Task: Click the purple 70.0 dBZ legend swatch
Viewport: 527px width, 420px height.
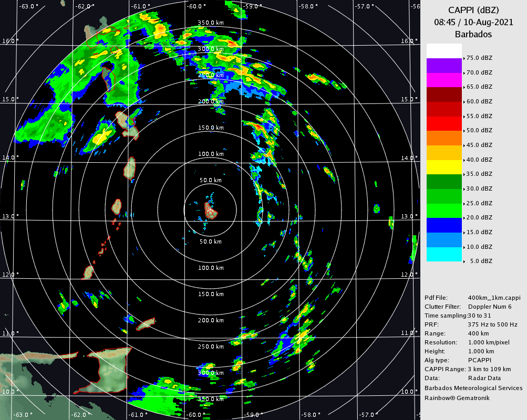Action: pyautogui.click(x=444, y=66)
